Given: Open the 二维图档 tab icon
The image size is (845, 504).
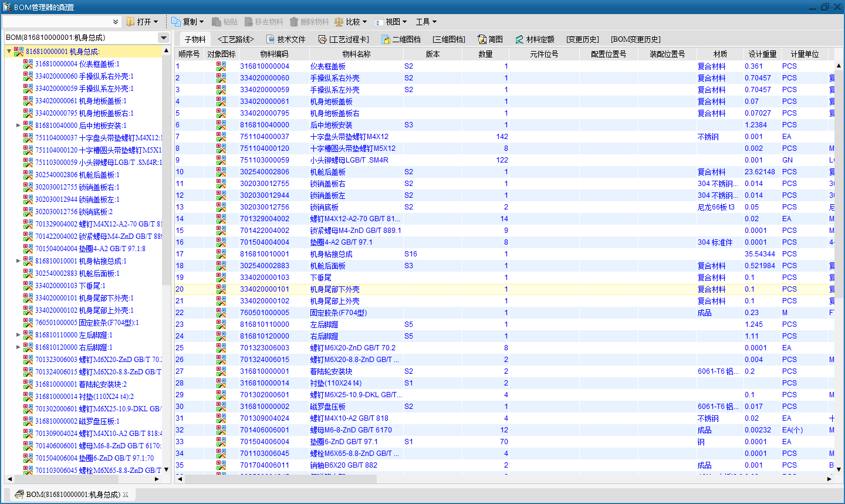Looking at the screenshot, I should (386, 39).
